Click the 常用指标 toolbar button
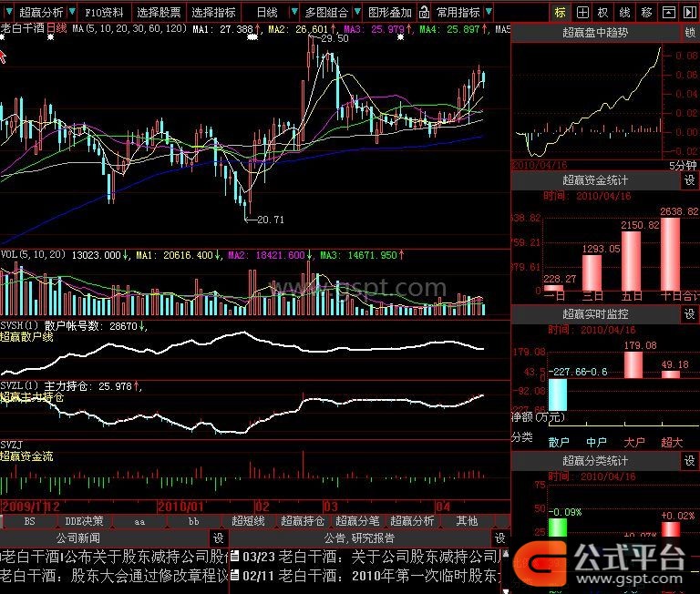 tap(458, 13)
